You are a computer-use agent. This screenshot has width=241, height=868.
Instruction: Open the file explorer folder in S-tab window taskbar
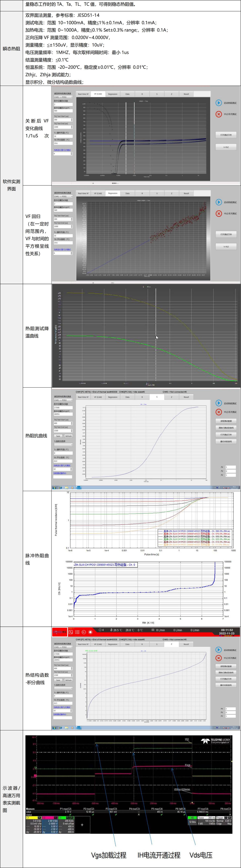pyautogui.click(x=66, y=487)
